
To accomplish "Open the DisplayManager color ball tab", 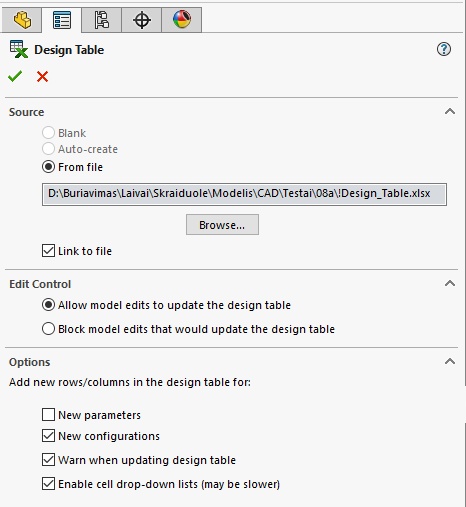I will click(182, 20).
